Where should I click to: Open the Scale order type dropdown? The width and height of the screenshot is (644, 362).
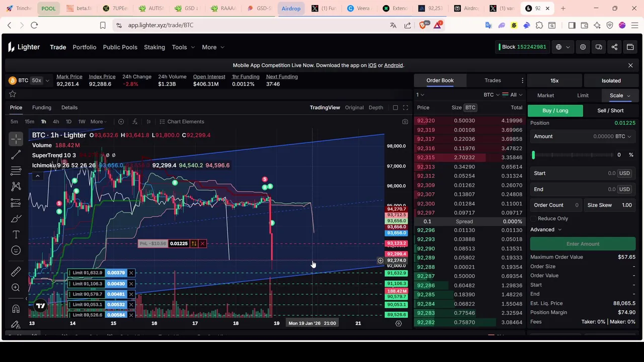click(x=620, y=96)
